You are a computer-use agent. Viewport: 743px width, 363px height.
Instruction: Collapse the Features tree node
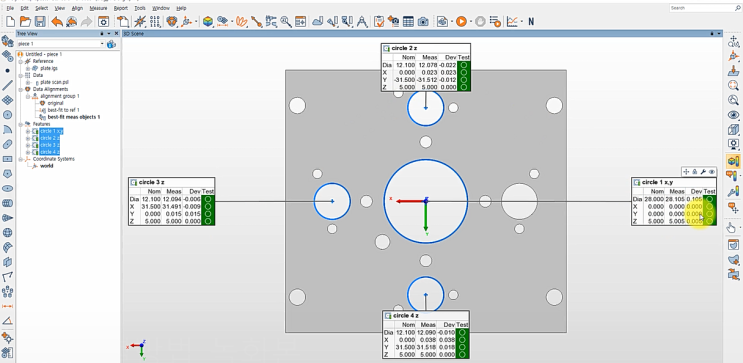pos(21,124)
